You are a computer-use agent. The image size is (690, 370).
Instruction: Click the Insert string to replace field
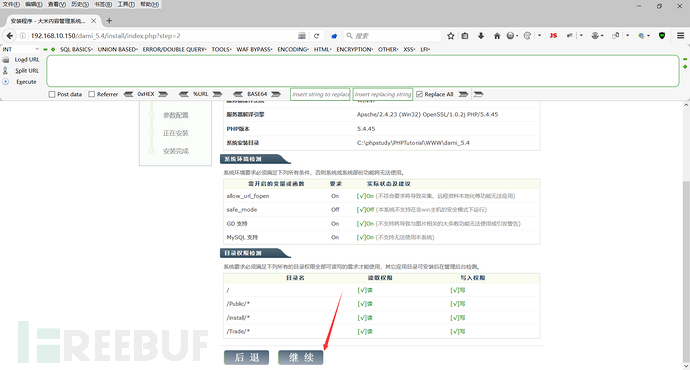[320, 94]
